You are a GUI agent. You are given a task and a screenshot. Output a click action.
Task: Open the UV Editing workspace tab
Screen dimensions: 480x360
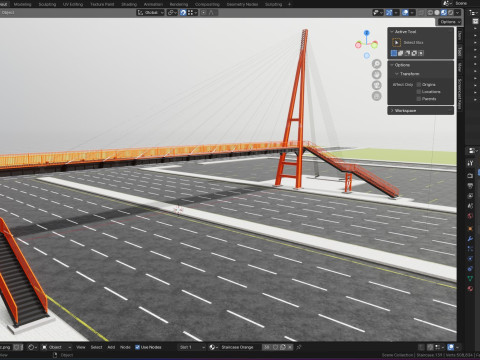coord(73,4)
